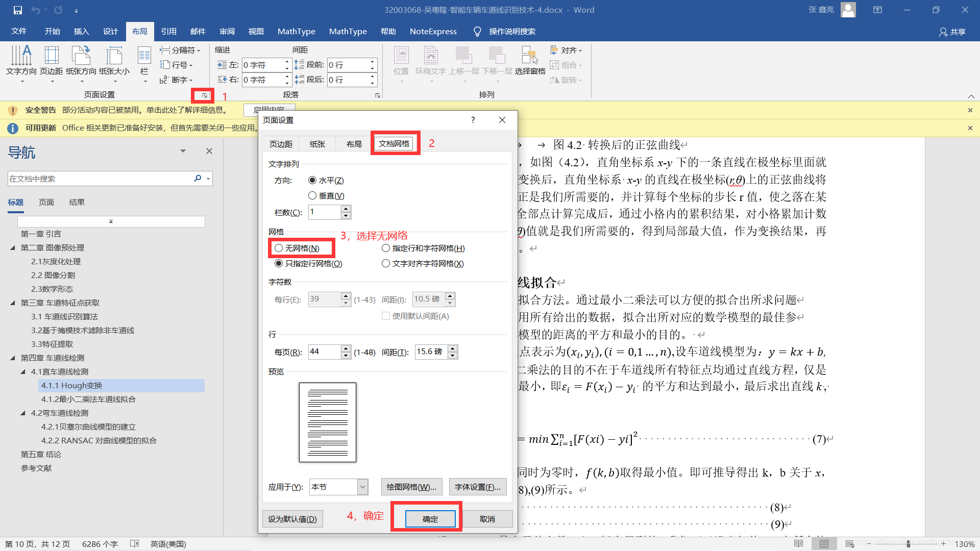Click the OK (确定) button
The image size is (980, 551).
[430, 518]
